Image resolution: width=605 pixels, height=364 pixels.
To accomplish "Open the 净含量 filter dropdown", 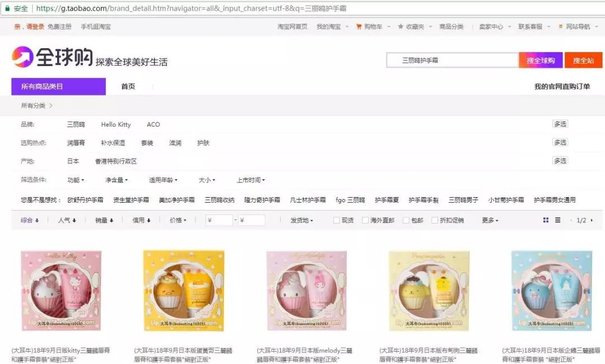I will click(x=117, y=180).
